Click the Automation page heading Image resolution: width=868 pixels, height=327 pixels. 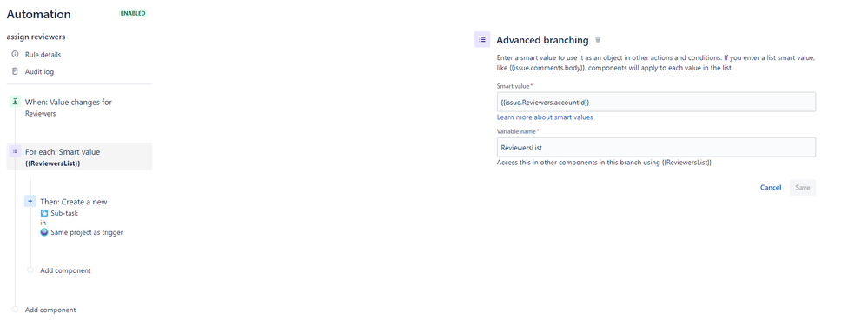(39, 15)
